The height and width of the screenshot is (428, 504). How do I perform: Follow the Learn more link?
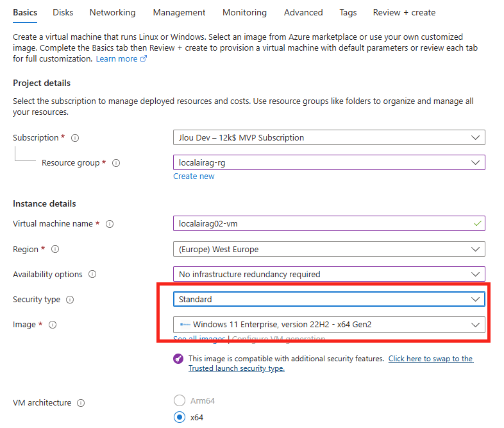coord(117,59)
